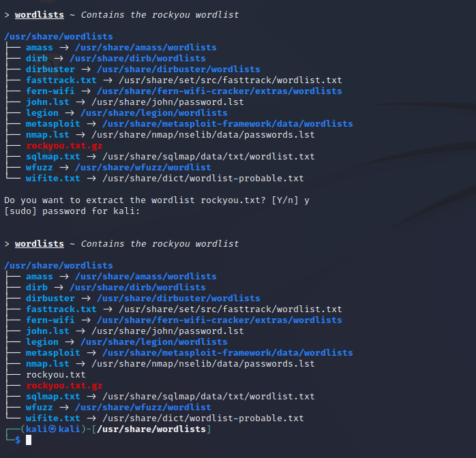Click 'amass' entry in the second tree

click(x=39, y=277)
